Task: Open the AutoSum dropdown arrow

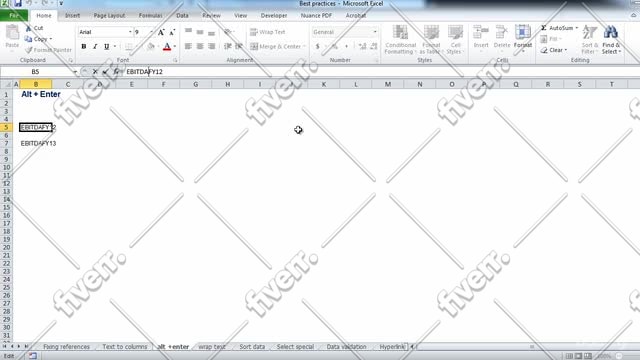Action: (x=577, y=28)
